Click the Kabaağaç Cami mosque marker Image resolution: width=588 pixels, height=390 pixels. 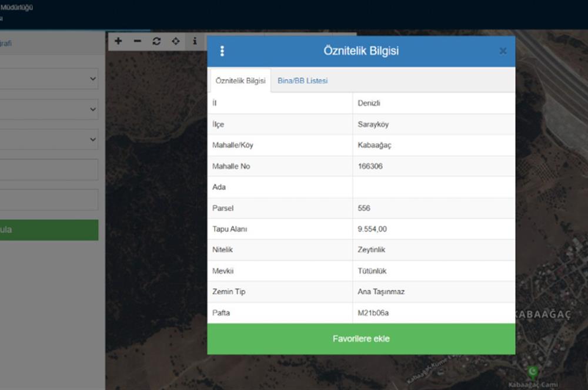tap(533, 371)
